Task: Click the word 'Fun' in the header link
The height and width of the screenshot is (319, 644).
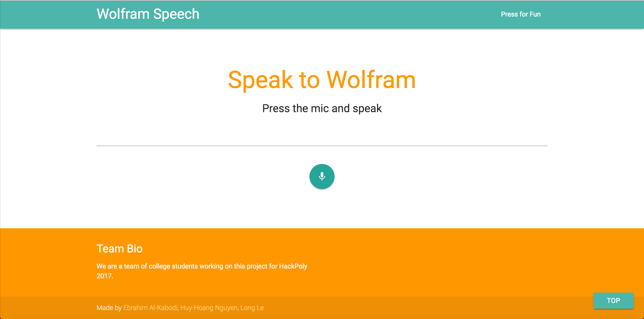Action: coord(535,14)
